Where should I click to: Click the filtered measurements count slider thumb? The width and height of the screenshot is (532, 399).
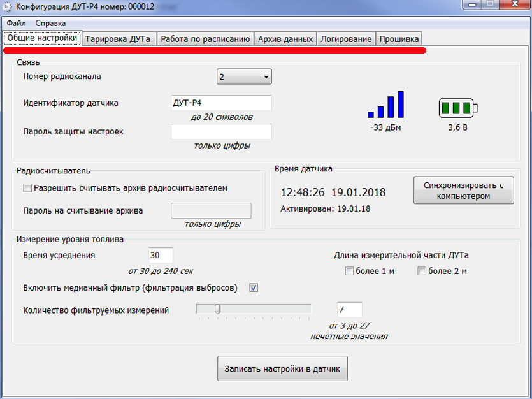pos(217,309)
